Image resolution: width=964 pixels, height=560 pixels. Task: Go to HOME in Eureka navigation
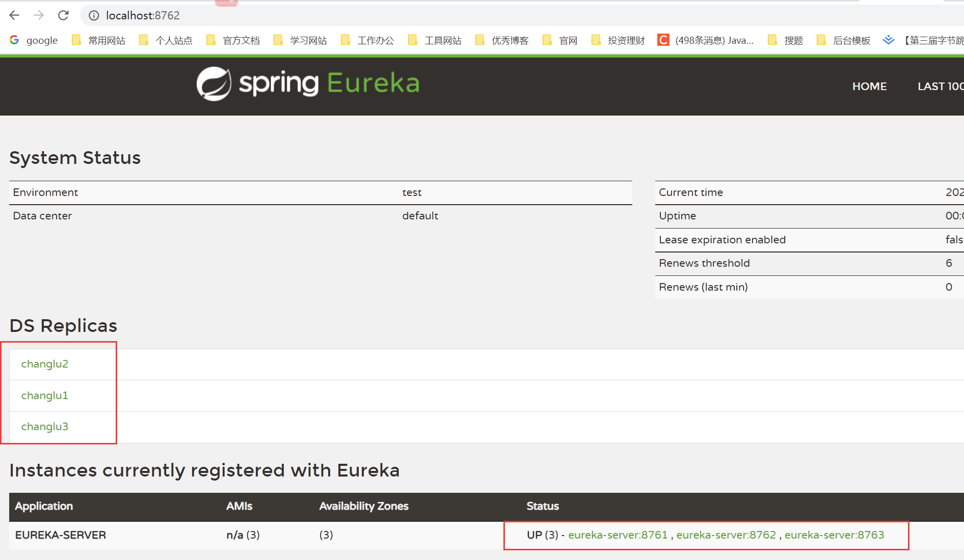[x=870, y=87]
